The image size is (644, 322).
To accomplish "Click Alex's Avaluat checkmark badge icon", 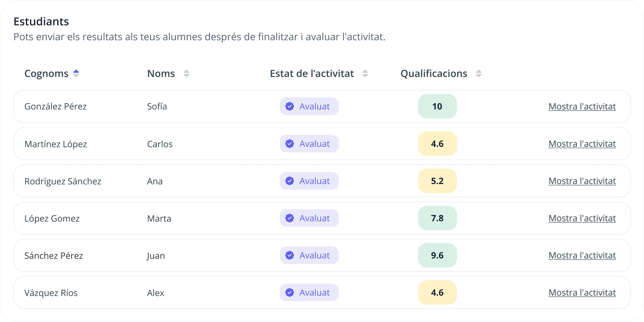I will [290, 293].
